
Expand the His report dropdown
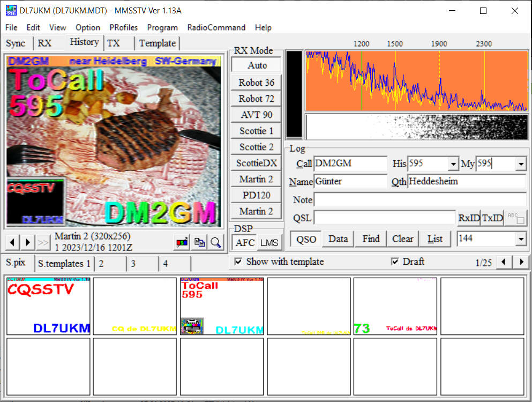click(453, 164)
